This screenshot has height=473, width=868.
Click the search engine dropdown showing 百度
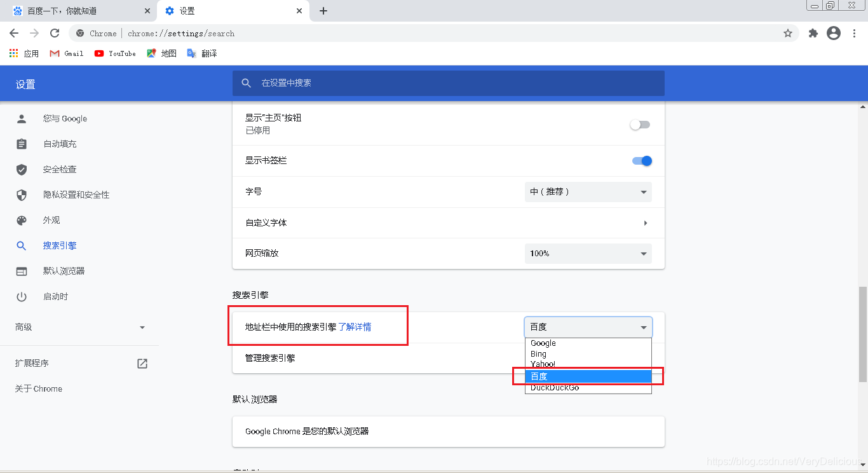(x=588, y=327)
